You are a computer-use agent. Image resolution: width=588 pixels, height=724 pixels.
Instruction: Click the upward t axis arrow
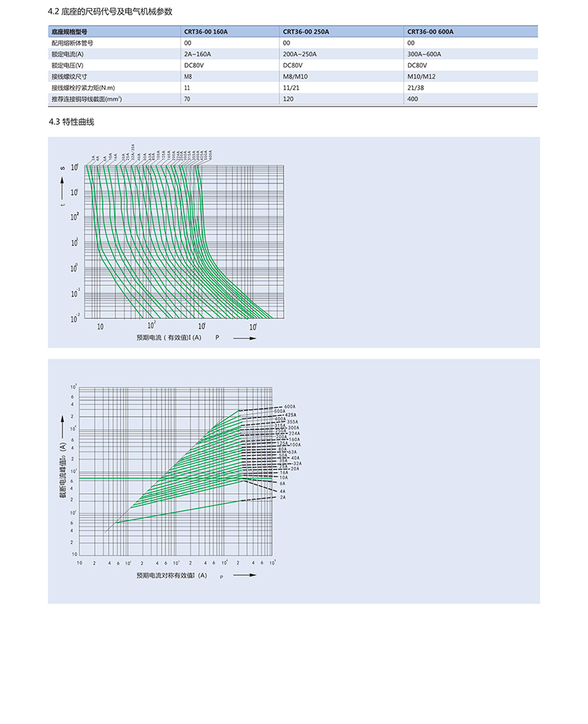coord(62,187)
